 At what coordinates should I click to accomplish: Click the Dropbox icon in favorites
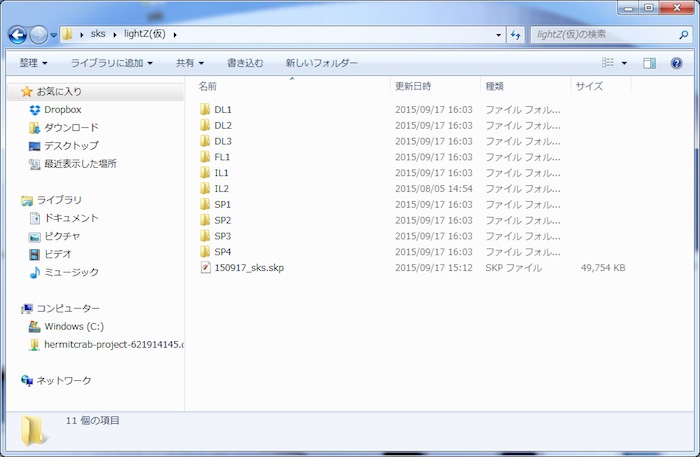pos(35,109)
